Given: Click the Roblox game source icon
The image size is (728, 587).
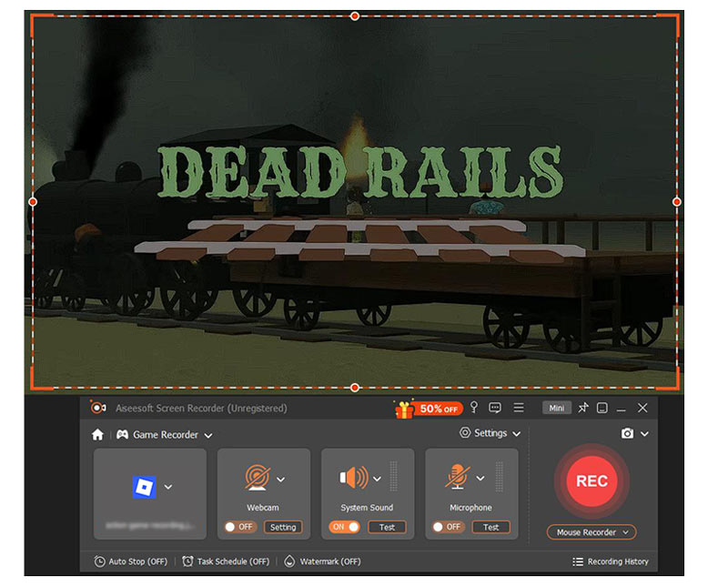Looking at the screenshot, I should (x=144, y=487).
